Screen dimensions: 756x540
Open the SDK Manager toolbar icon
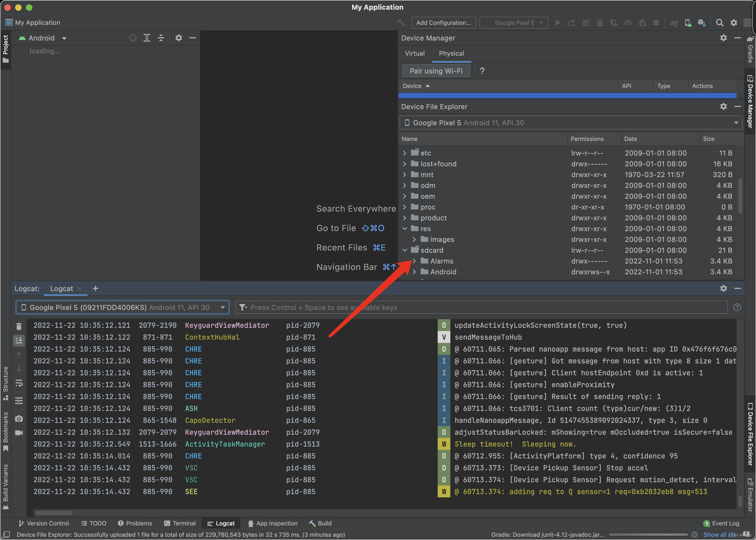[x=702, y=23]
